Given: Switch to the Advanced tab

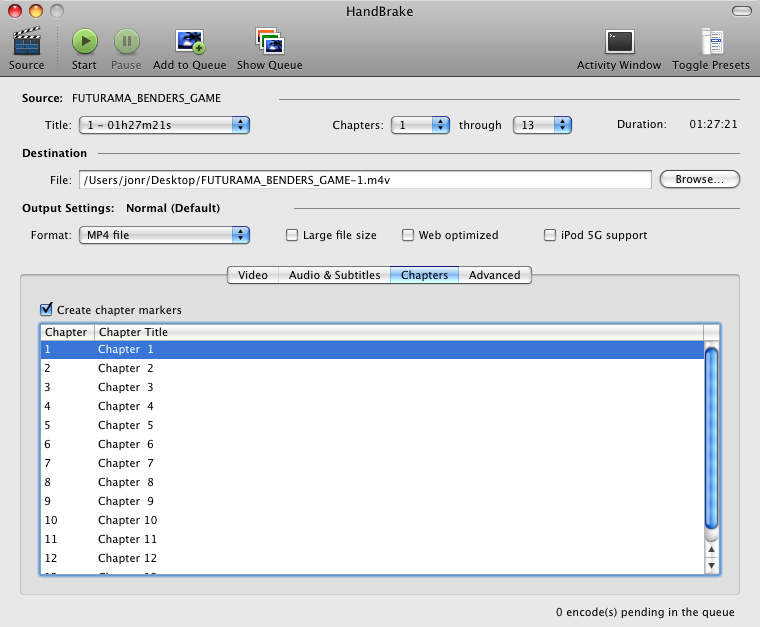Looking at the screenshot, I should pos(495,275).
